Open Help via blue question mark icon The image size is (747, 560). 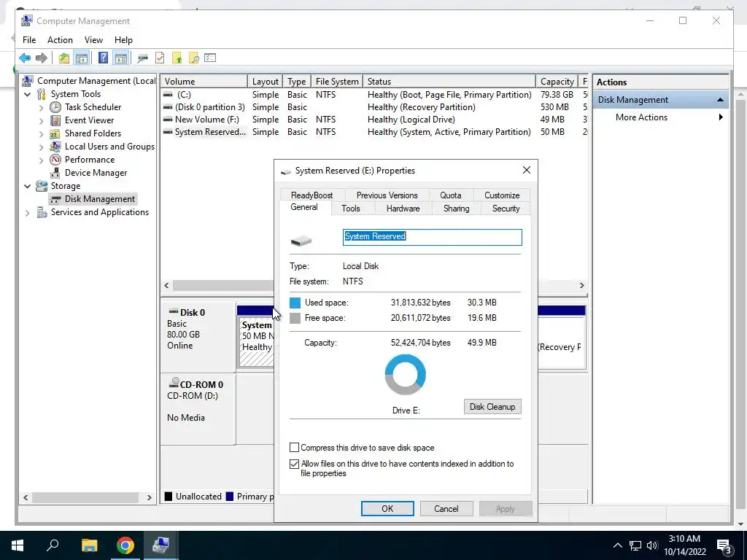[x=103, y=58]
